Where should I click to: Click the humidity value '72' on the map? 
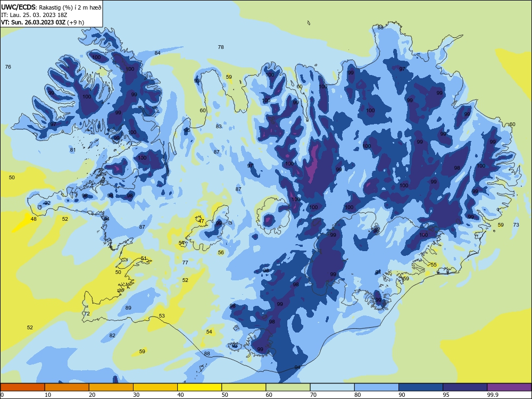(x=87, y=313)
